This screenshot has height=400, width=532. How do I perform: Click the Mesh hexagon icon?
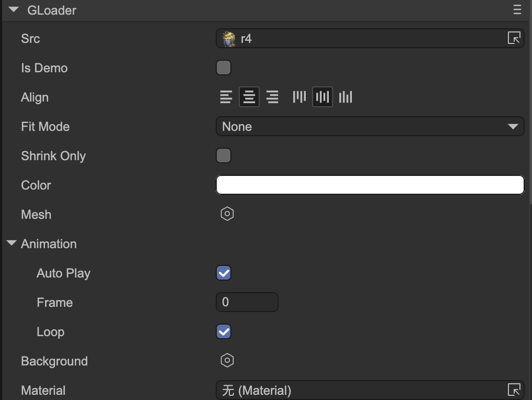pos(227,214)
